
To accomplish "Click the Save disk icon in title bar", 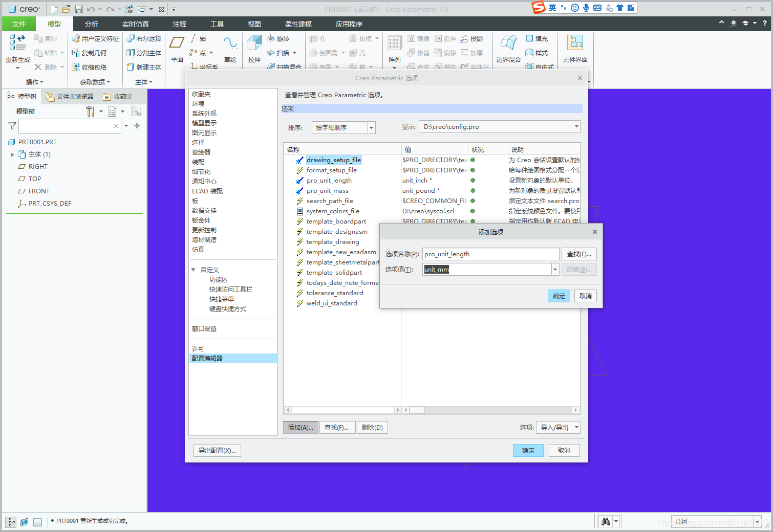I will click(x=78, y=9).
